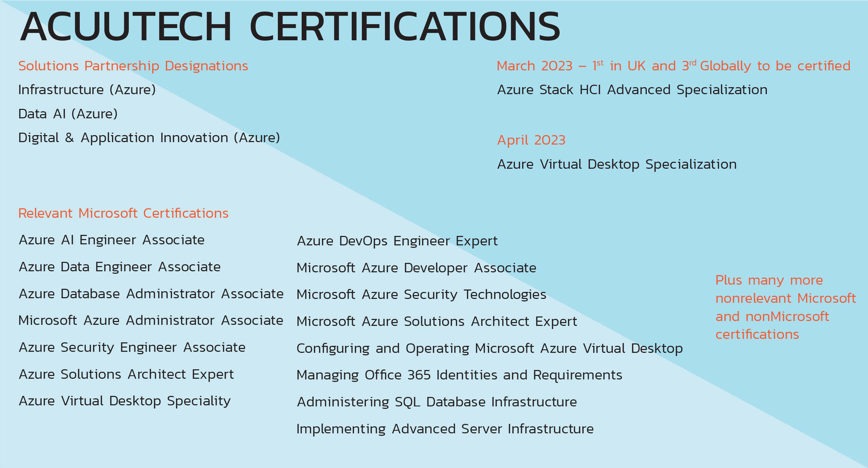Click Azure Data Engineer Associate
The height and width of the screenshot is (468, 868).
(120, 267)
